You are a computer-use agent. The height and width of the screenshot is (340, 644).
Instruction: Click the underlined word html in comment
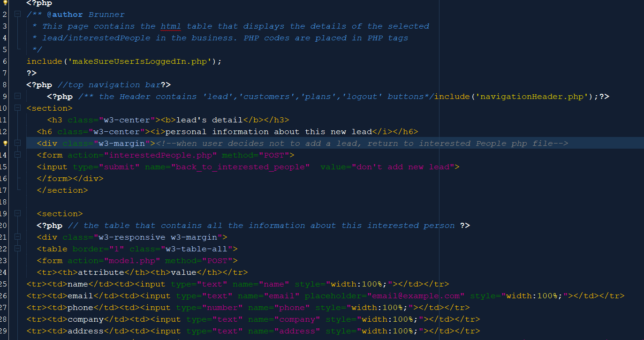point(171,26)
